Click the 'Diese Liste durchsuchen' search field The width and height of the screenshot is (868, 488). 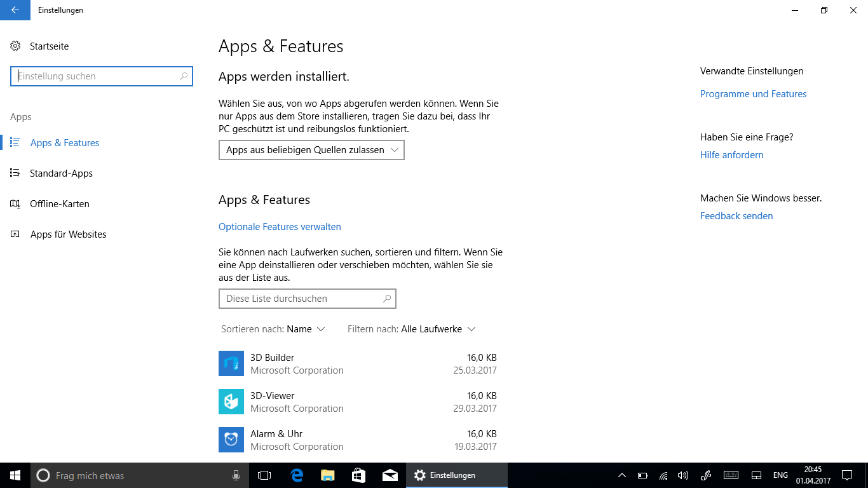pos(302,299)
